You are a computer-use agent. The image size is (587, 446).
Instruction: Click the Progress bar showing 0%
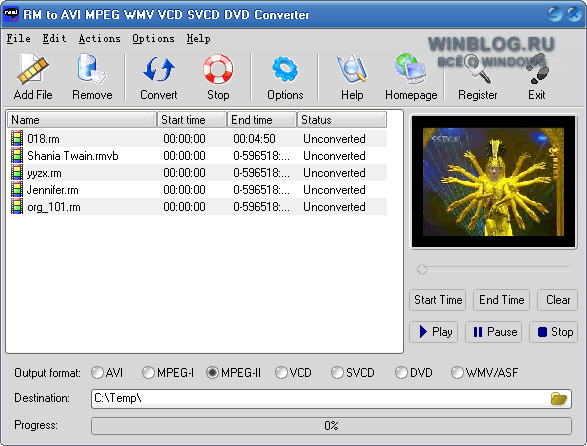331,426
